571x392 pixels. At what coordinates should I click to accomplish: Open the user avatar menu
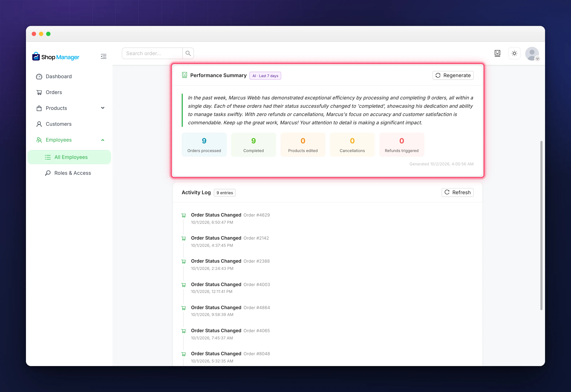(x=532, y=54)
